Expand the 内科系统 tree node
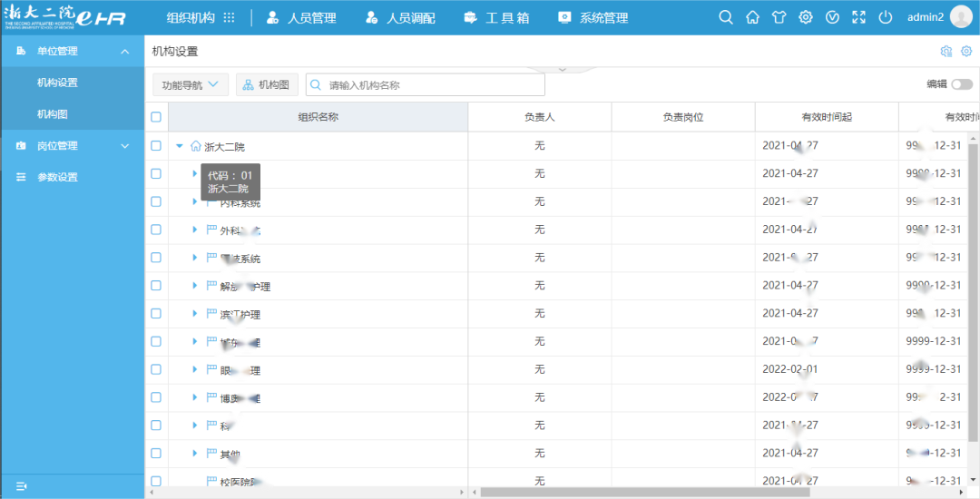Image resolution: width=980 pixels, height=499 pixels. tap(195, 201)
